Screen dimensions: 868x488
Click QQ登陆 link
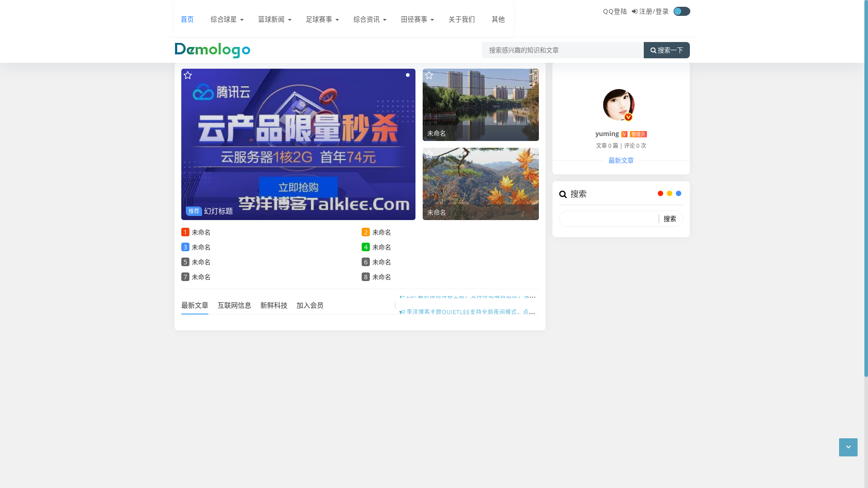pyautogui.click(x=615, y=12)
